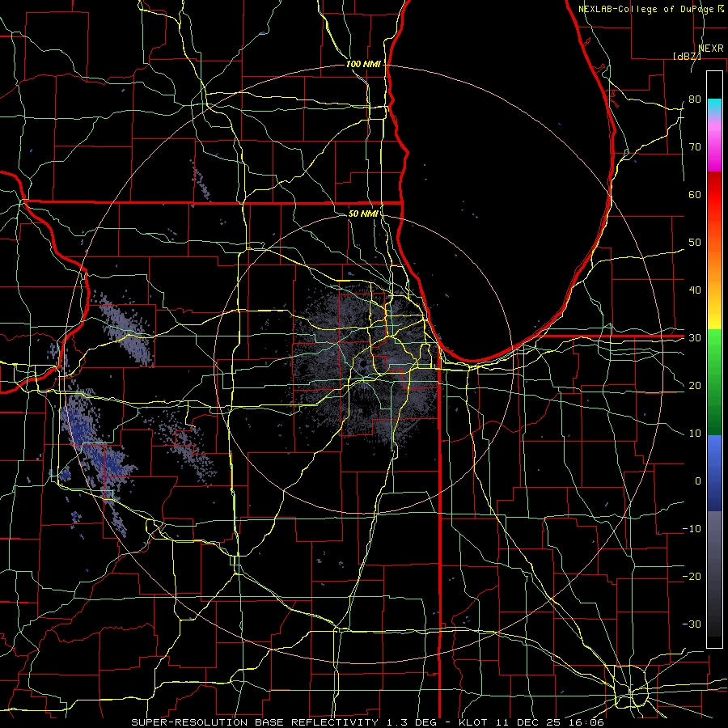Image resolution: width=728 pixels, height=728 pixels.
Task: Click the "20" value on the dBZ scale
Action: [695, 386]
